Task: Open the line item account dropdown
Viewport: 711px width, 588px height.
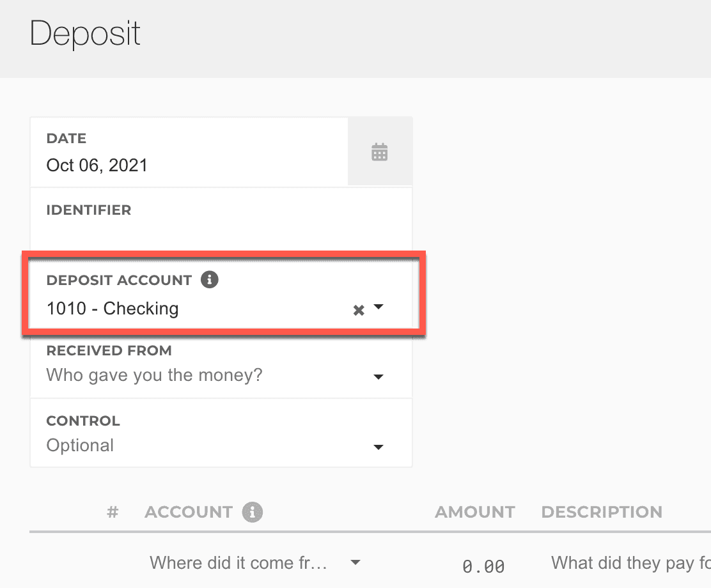Action: pos(356,563)
